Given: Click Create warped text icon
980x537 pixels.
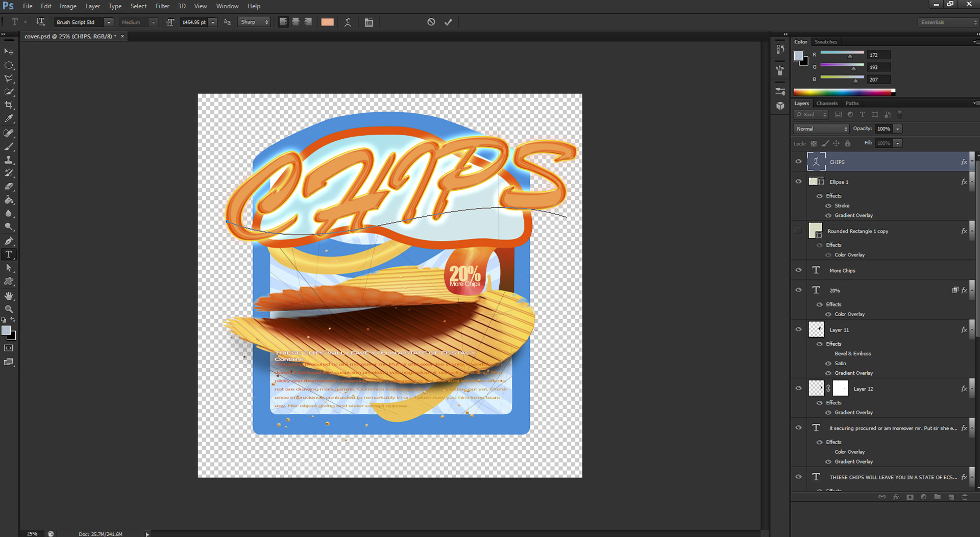Looking at the screenshot, I should (x=348, y=22).
